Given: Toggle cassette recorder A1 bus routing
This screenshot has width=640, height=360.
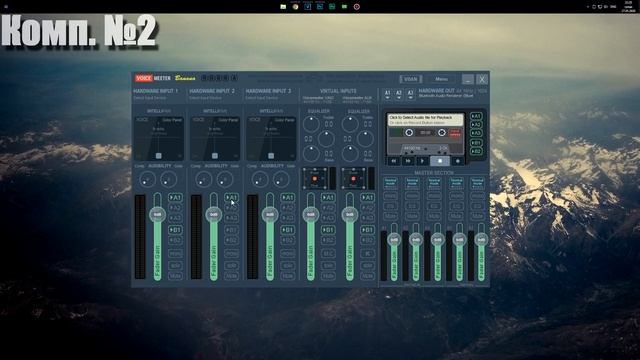Looking at the screenshot, I should [x=476, y=116].
